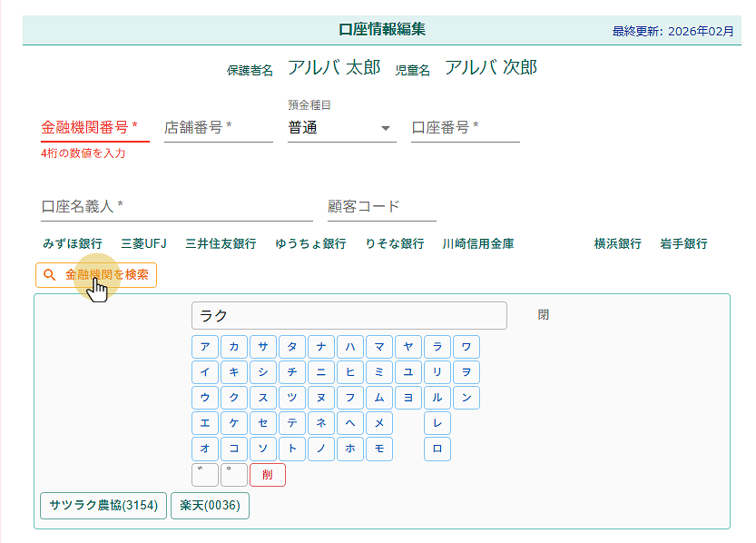The height and width of the screenshot is (543, 756).
Task: Select the 川崎信用金庫 link
Action: (x=479, y=243)
